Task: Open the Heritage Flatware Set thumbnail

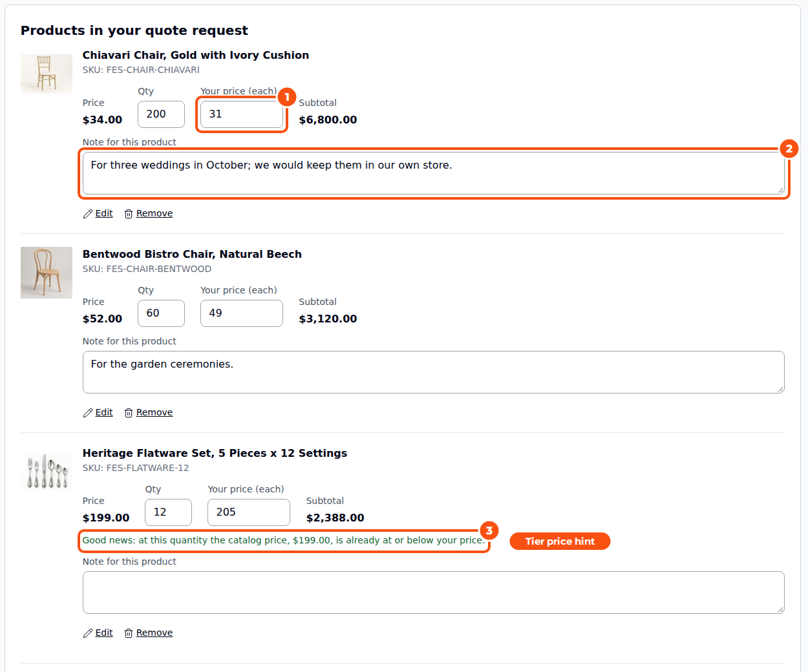Action: click(x=47, y=472)
